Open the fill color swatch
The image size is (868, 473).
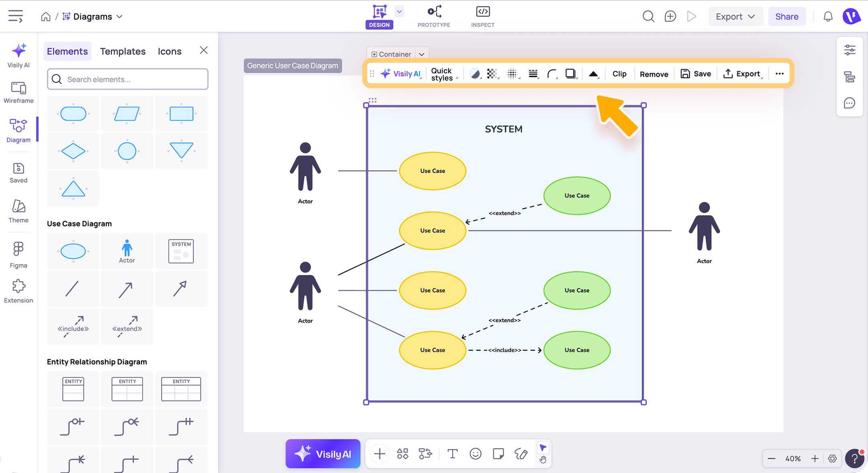coord(475,74)
